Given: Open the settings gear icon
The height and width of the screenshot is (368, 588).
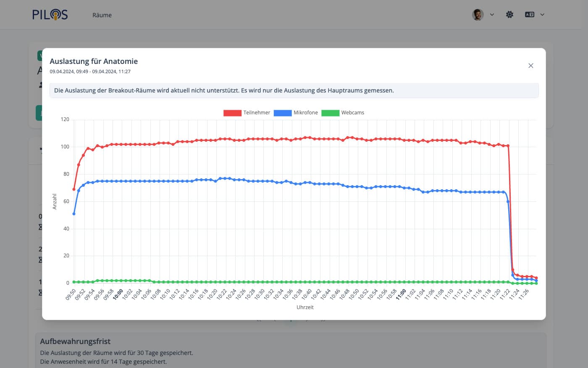Looking at the screenshot, I should point(509,15).
